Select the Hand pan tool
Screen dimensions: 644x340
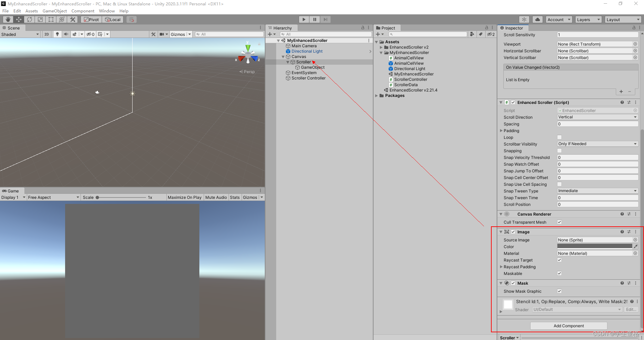[8, 19]
